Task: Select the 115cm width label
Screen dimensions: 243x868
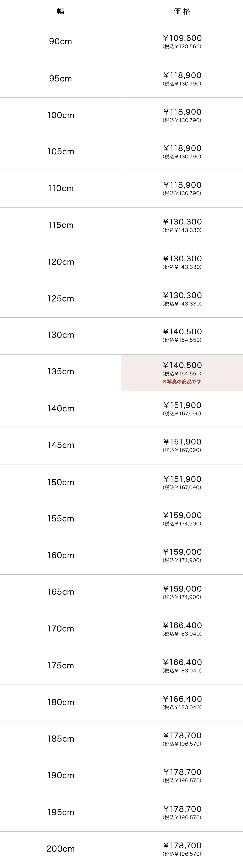Action: tap(61, 225)
